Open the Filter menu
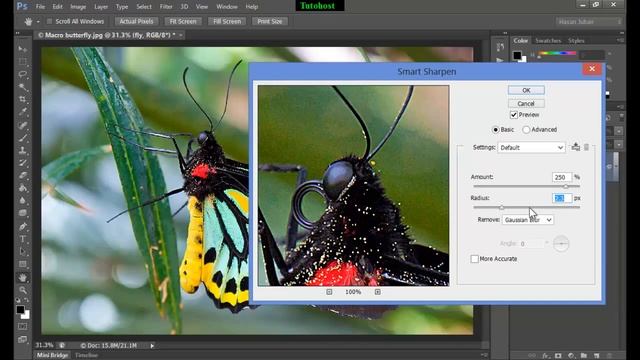This screenshot has width=640, height=360. pyautogui.click(x=166, y=7)
